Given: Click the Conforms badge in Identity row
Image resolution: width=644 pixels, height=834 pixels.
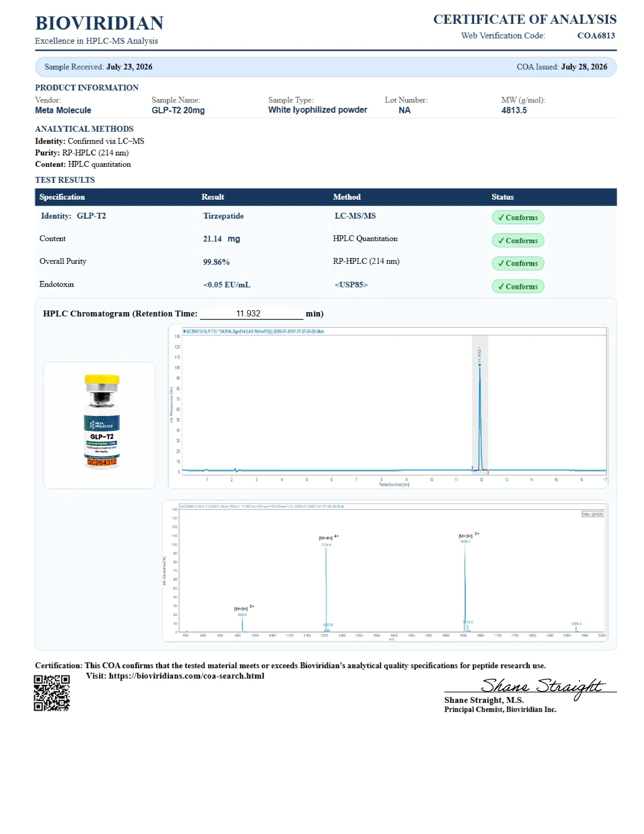Looking at the screenshot, I should pos(518,217).
